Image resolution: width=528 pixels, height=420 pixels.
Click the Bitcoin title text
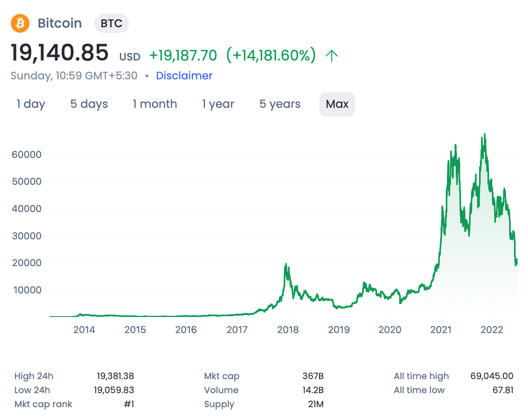point(60,23)
